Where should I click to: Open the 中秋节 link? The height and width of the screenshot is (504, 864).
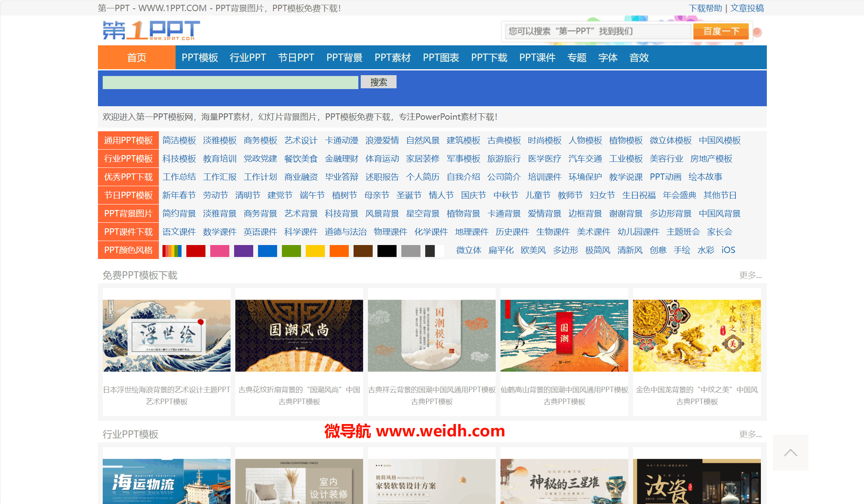click(506, 195)
